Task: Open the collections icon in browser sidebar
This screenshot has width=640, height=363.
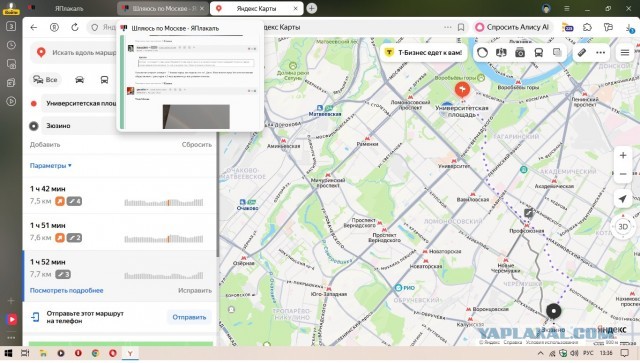Action: 11,82
